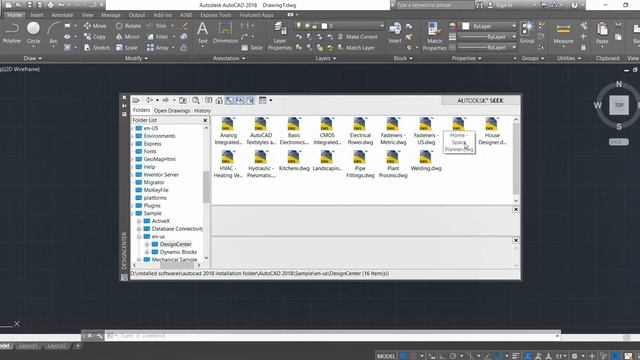Select the Kitchens.dwg file
This screenshot has width=640, height=360.
(294, 161)
